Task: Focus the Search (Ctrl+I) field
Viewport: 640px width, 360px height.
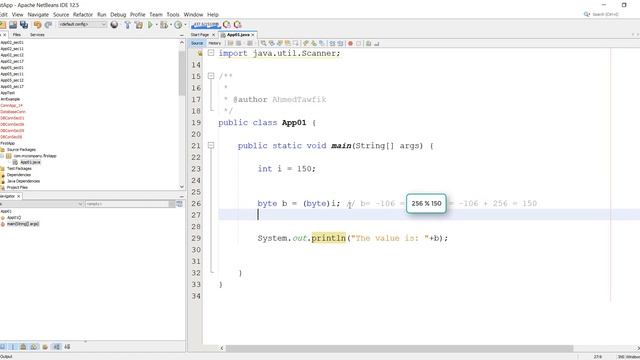Action: click(x=608, y=14)
